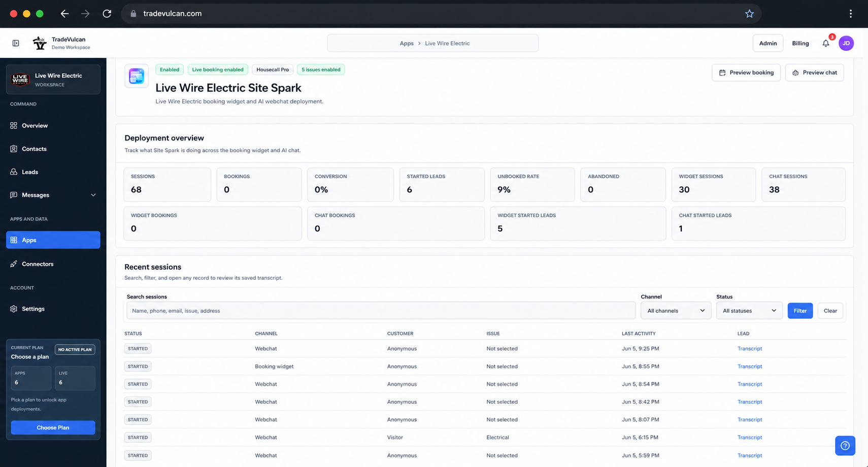868x467 pixels.
Task: Click the Connectors plug icon
Action: click(14, 264)
